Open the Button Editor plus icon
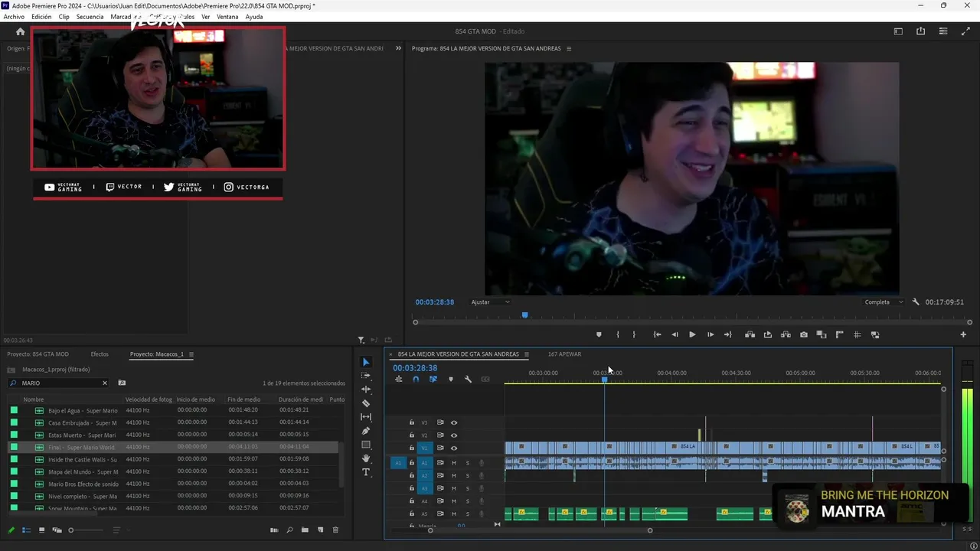The height and width of the screenshot is (551, 980). click(963, 334)
